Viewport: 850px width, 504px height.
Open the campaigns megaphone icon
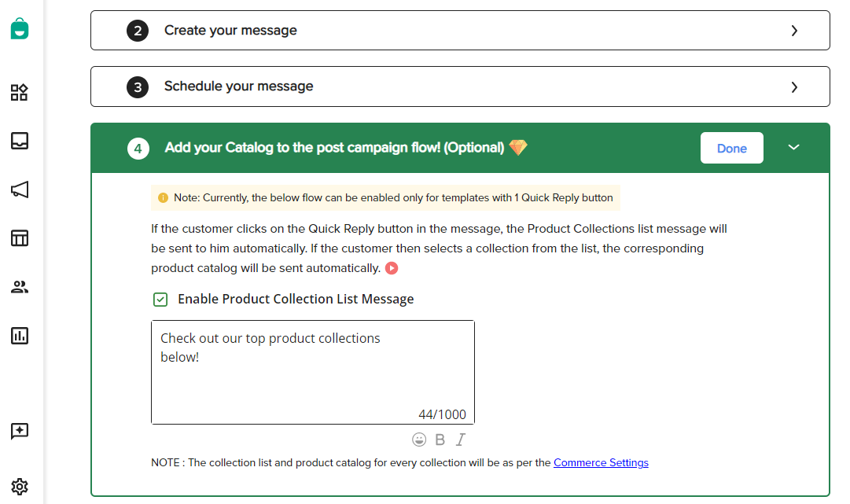tap(20, 189)
